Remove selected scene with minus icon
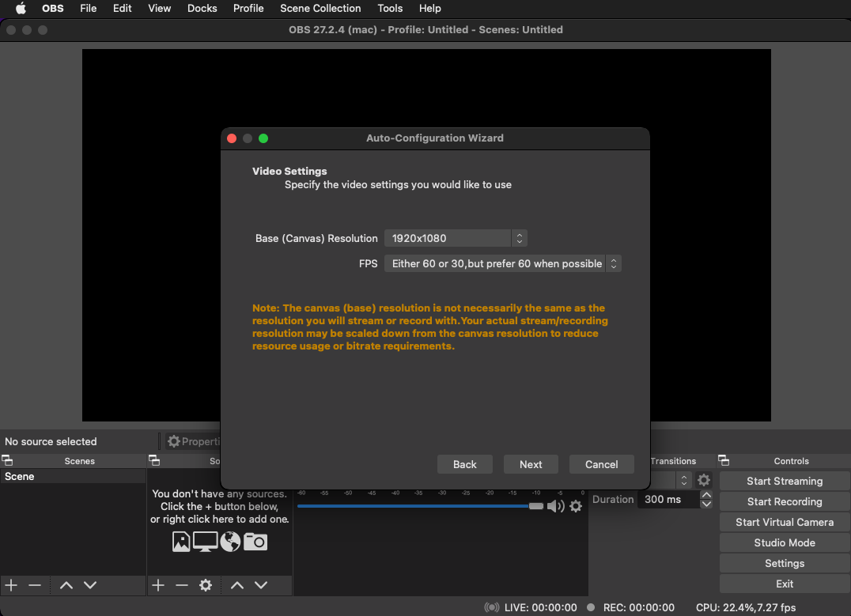The image size is (851, 616). pos(35,585)
